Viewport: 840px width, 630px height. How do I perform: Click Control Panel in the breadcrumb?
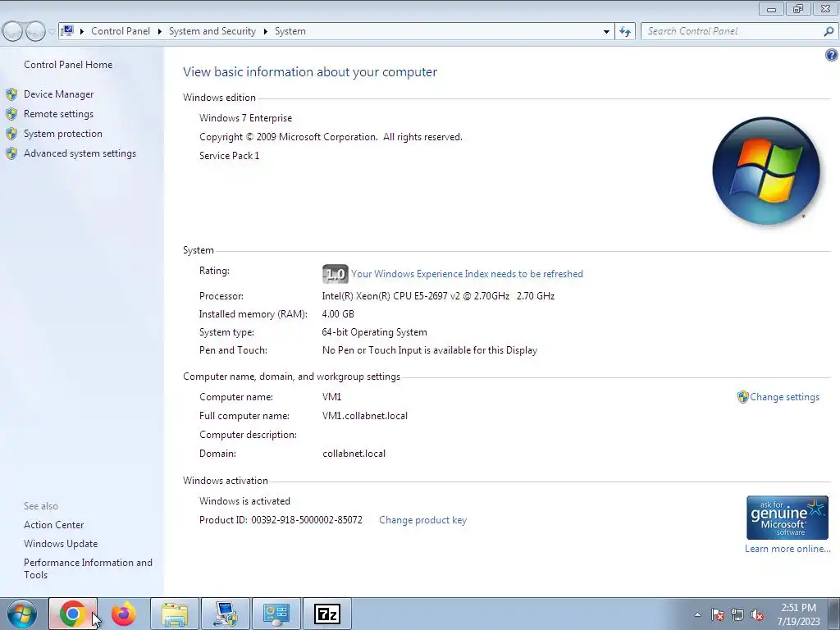point(121,32)
